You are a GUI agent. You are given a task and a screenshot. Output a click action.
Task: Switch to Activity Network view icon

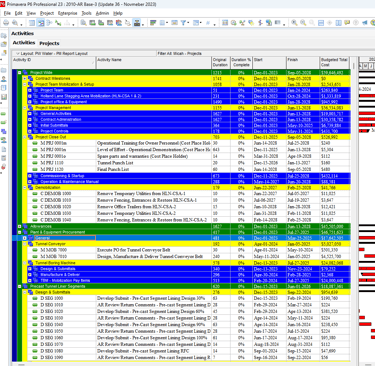(49, 23)
